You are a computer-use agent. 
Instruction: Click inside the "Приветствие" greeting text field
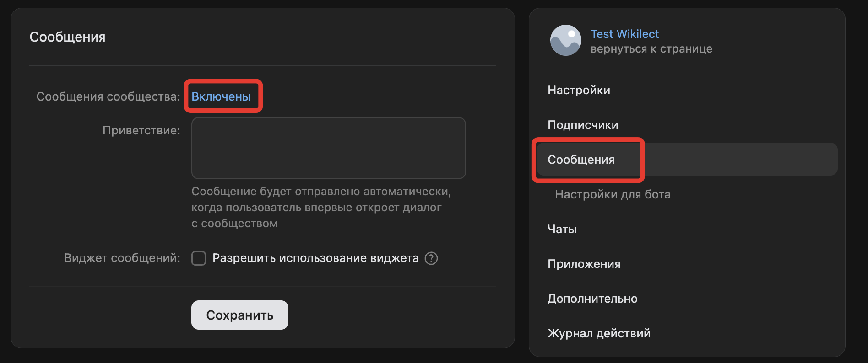pyautogui.click(x=328, y=148)
